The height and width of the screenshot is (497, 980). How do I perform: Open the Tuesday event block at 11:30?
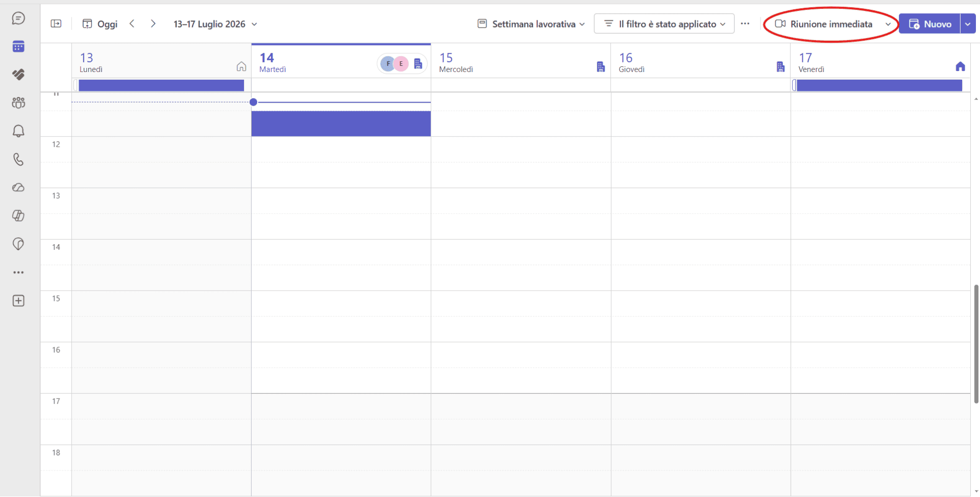[x=341, y=124]
